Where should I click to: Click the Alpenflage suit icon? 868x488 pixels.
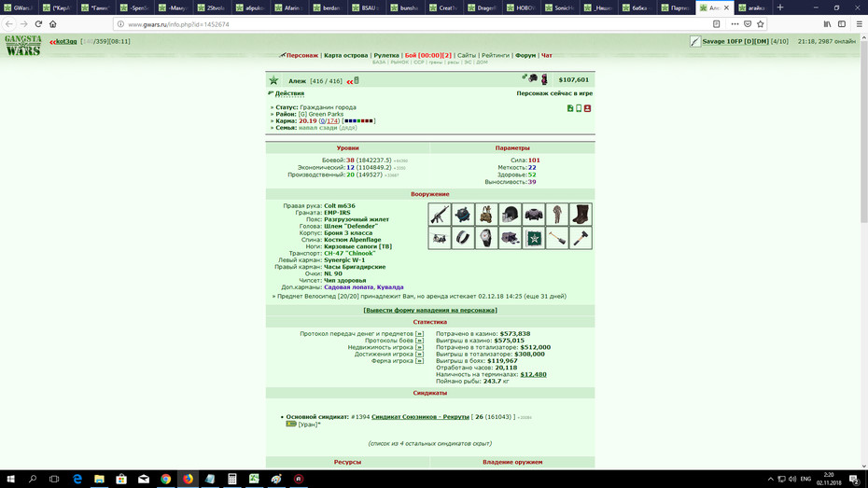coord(557,214)
